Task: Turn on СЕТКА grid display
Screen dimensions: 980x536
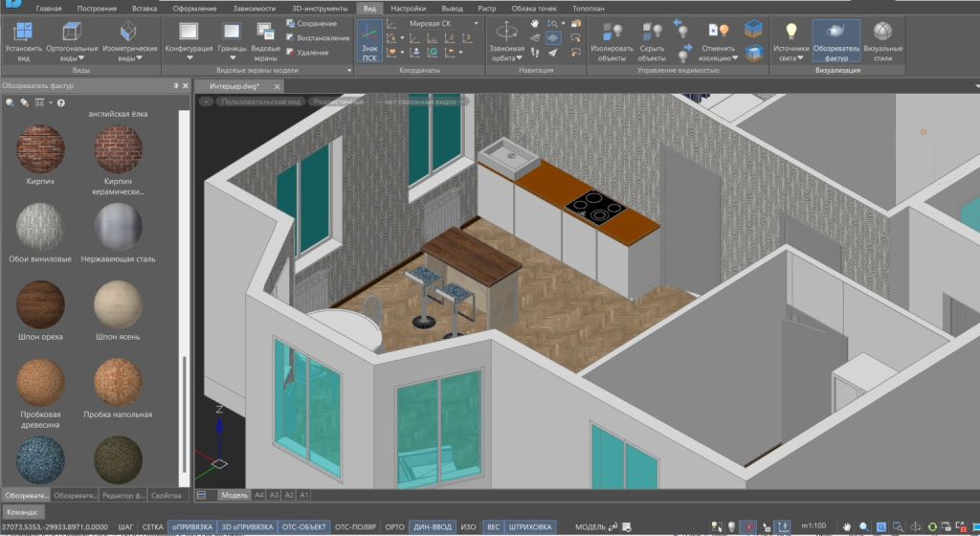Action: (x=153, y=526)
